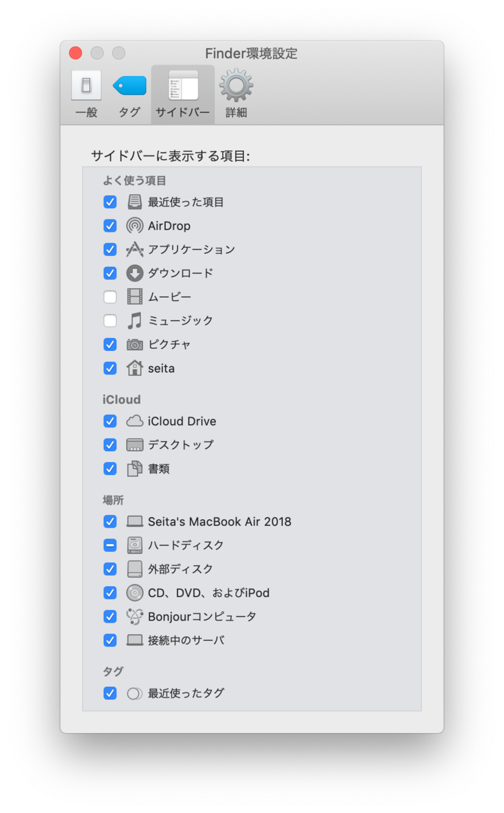Click the recent tags circles icon

click(x=135, y=693)
